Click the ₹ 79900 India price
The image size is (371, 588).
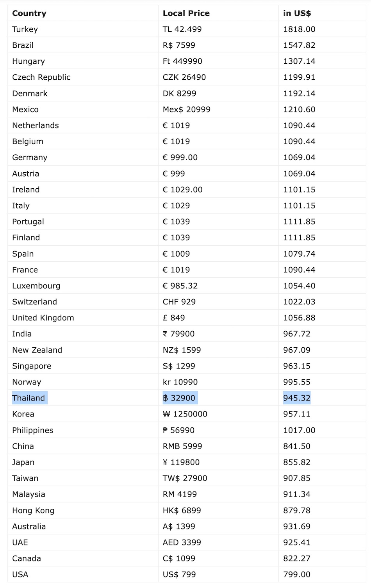(178, 334)
